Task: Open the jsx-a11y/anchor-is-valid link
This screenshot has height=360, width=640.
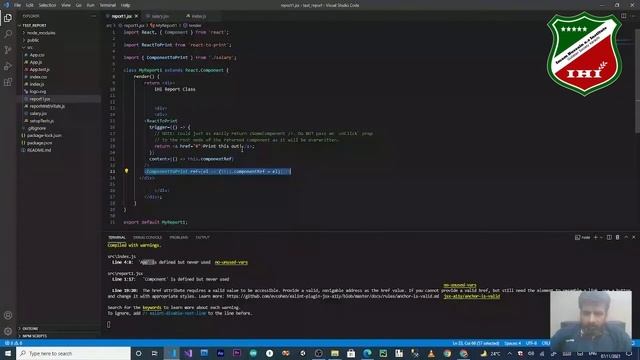Action: [471, 296]
